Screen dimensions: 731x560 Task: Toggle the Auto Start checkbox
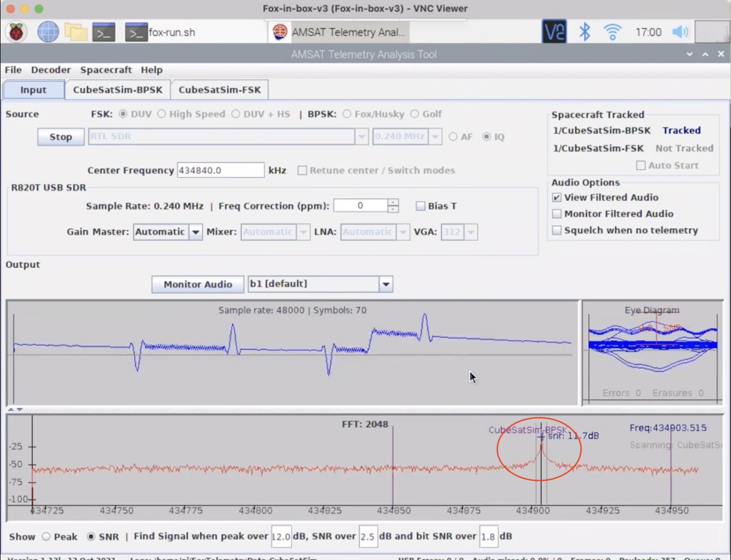pyautogui.click(x=641, y=165)
